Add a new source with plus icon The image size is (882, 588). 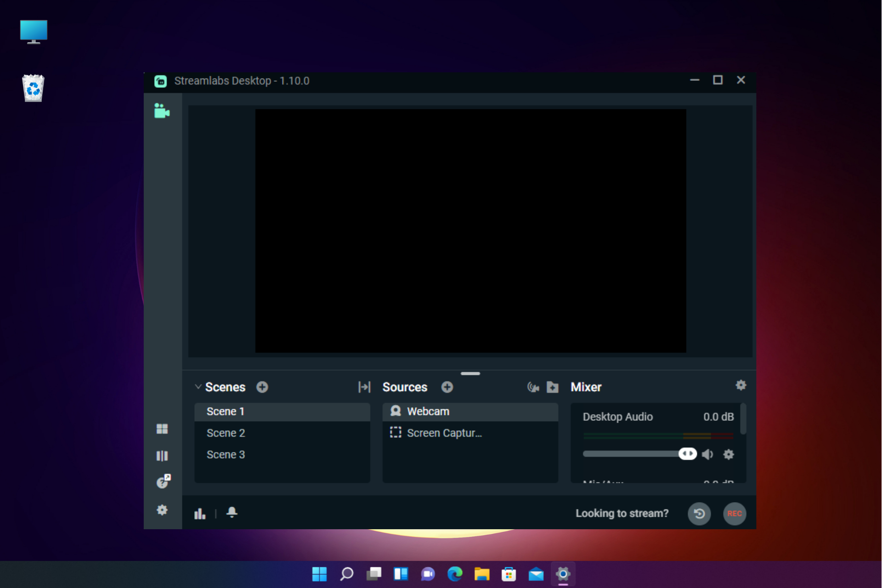coord(447,387)
